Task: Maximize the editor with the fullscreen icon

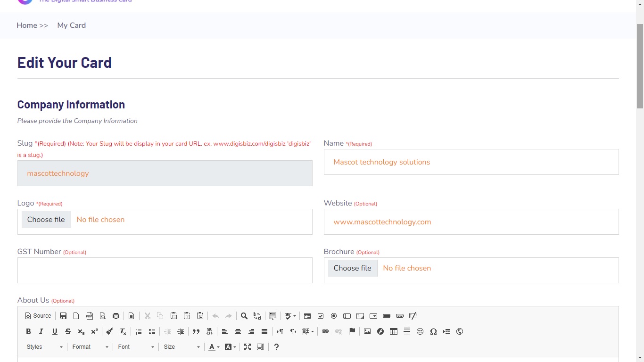Action: pos(248,347)
